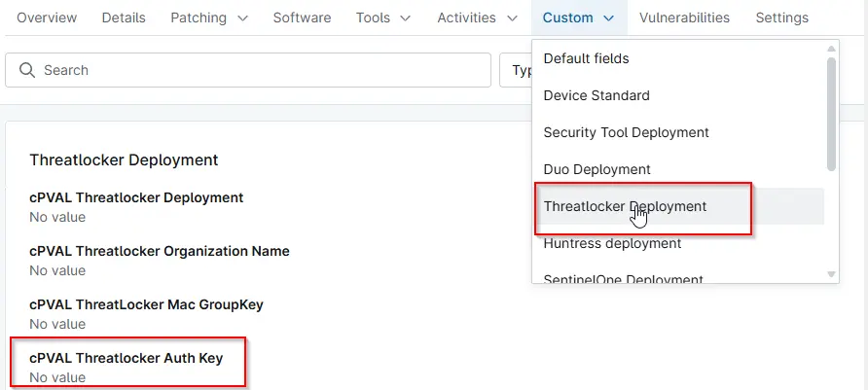Expand the Tools tab chevron
The width and height of the screenshot is (868, 390).
[405, 18]
